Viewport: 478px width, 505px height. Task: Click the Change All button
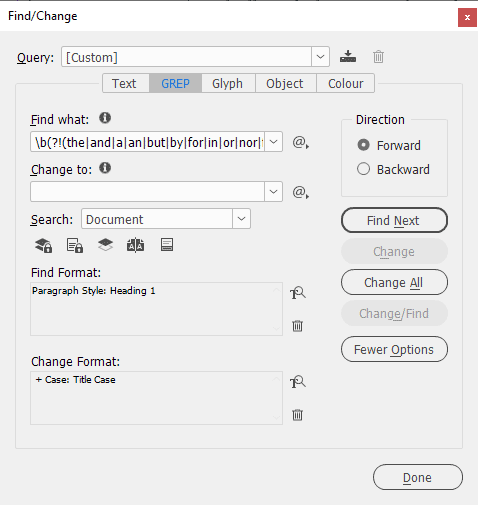(394, 282)
